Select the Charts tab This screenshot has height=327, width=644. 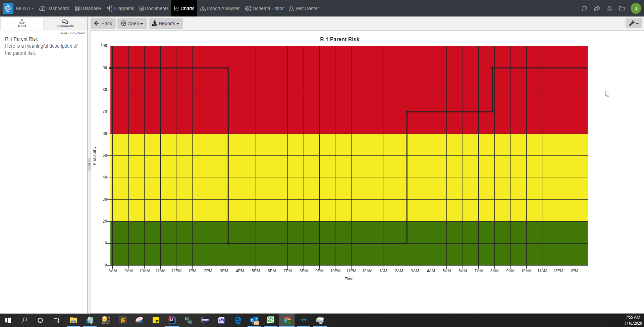coord(184,8)
